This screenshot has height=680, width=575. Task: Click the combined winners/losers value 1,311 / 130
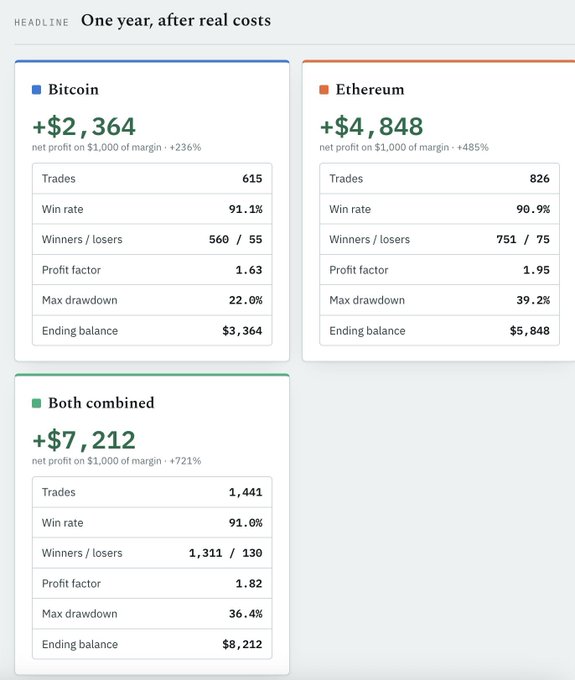(225, 553)
